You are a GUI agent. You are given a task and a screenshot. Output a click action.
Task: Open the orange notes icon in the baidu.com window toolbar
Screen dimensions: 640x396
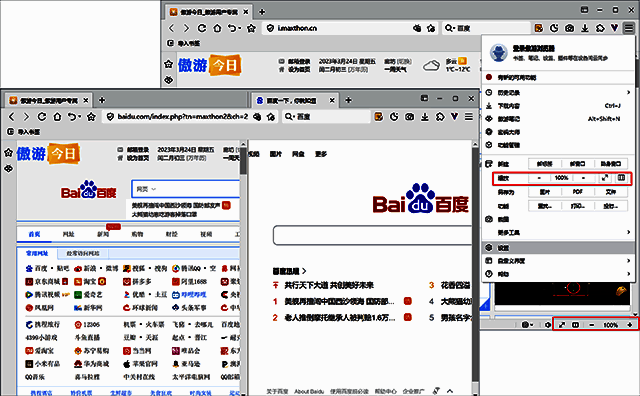pos(379,117)
